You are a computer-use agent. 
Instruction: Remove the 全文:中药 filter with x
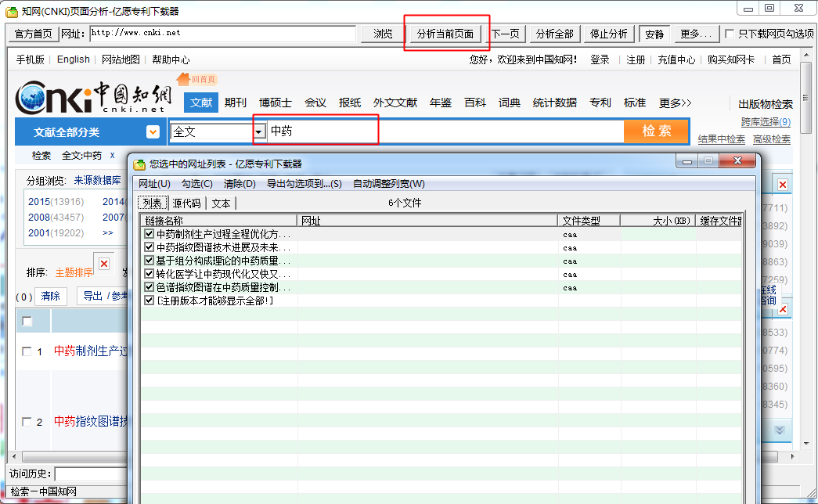[112, 156]
